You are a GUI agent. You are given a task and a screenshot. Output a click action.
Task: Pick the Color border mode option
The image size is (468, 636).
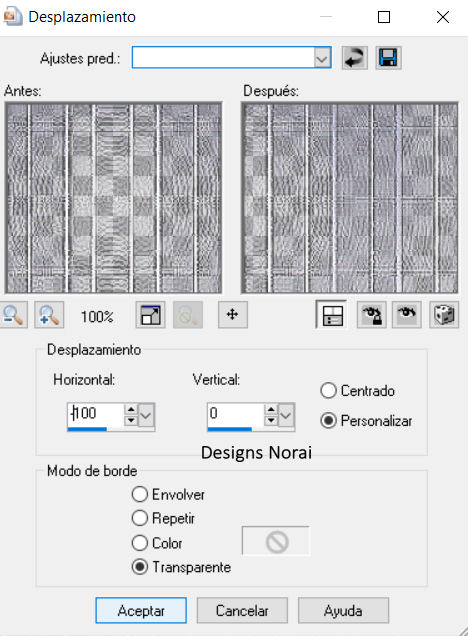[140, 543]
